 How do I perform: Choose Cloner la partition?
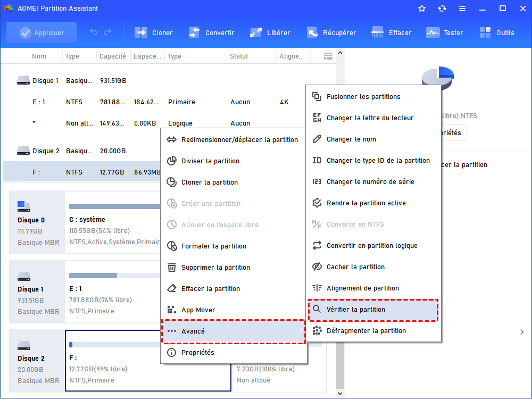[234, 182]
